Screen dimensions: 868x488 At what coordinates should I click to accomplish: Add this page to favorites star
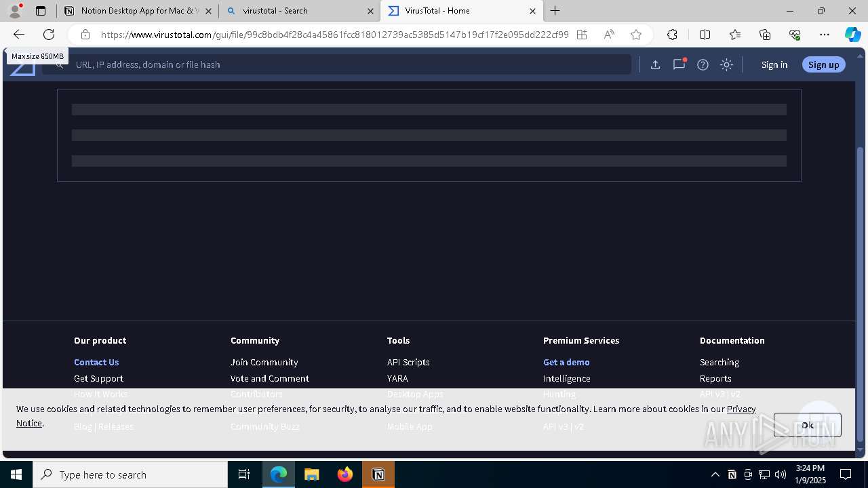pos(636,35)
